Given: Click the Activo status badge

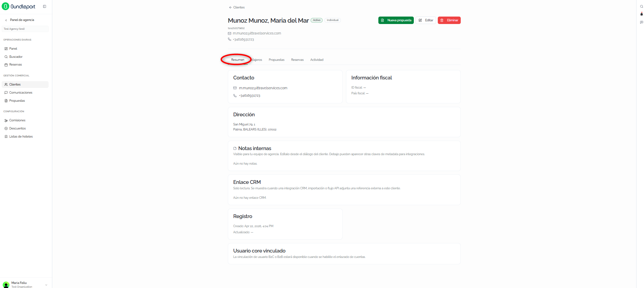Looking at the screenshot, I should pos(317,20).
